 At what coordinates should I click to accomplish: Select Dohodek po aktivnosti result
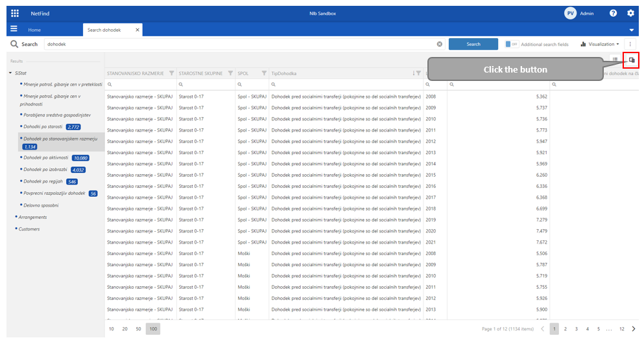[x=45, y=157]
